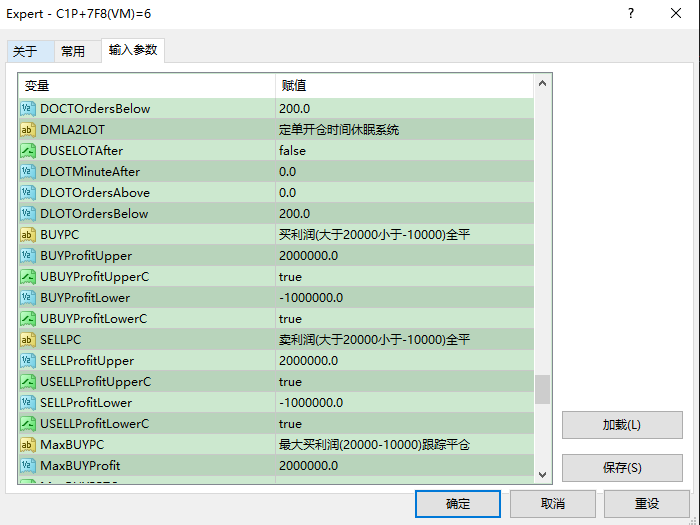Click the 加载(L) button
Image resolution: width=700 pixels, height=525 pixels.
click(622, 425)
